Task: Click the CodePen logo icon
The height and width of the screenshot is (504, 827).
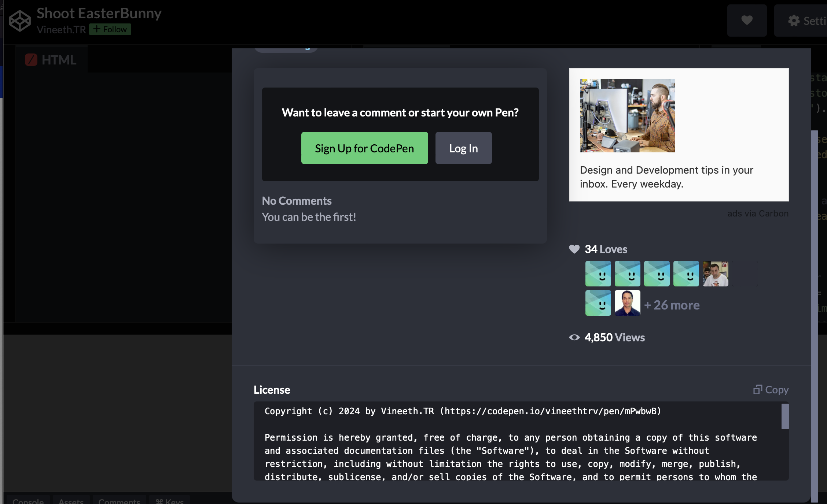Action: (x=20, y=21)
